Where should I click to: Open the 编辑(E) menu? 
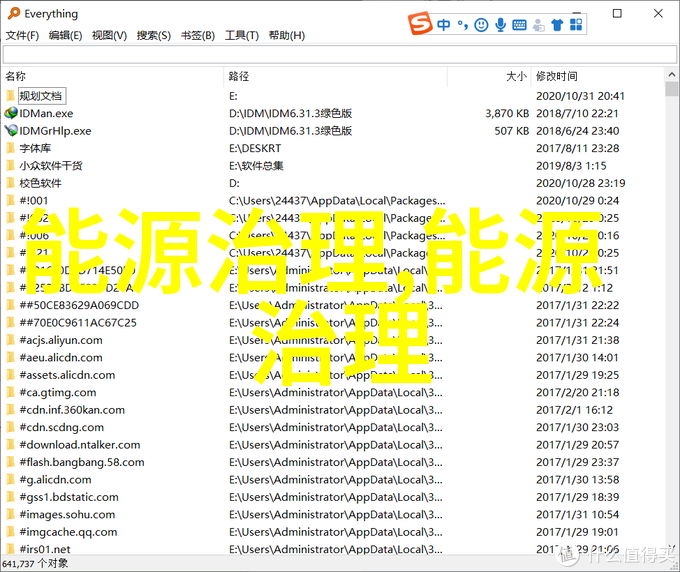[65, 36]
